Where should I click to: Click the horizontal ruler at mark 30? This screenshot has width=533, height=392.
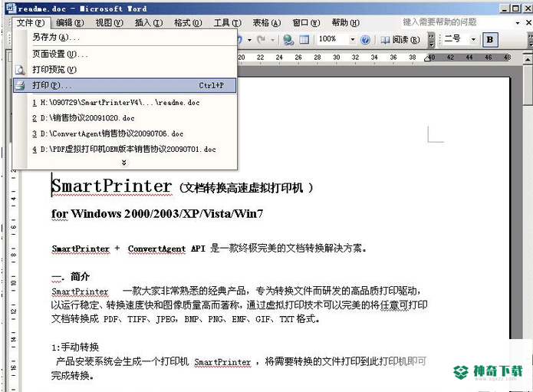(x=336, y=58)
